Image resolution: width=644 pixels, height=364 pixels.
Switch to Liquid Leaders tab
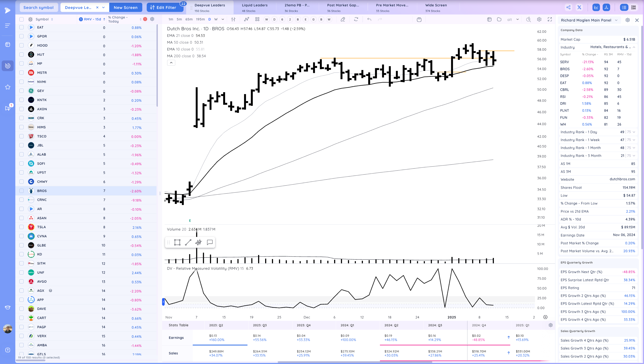coord(255,8)
